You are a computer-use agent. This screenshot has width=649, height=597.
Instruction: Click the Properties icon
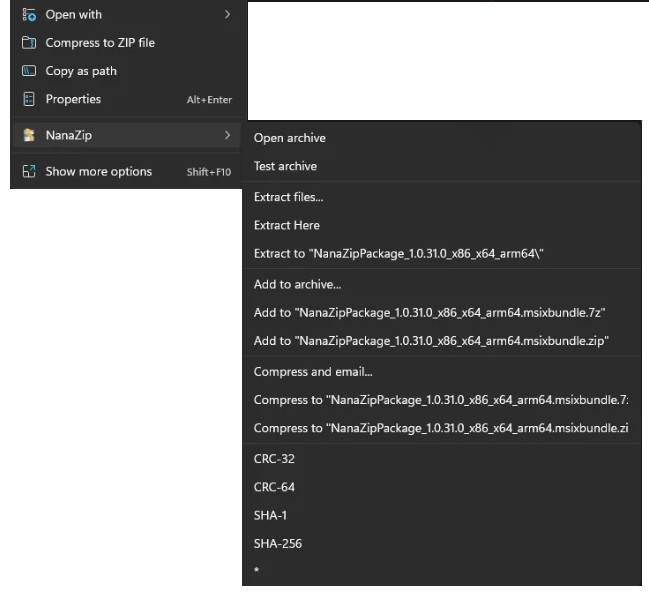tap(29, 99)
